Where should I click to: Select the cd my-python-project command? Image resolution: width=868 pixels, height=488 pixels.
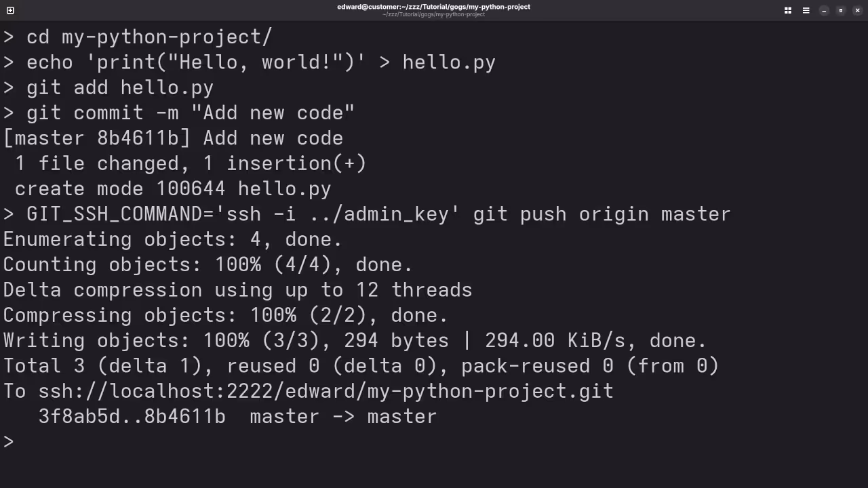point(149,37)
